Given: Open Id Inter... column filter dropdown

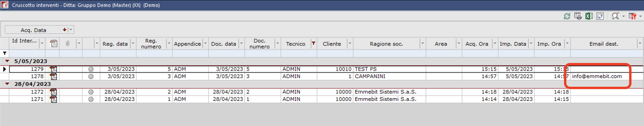Looking at the screenshot, I should click(x=42, y=43).
